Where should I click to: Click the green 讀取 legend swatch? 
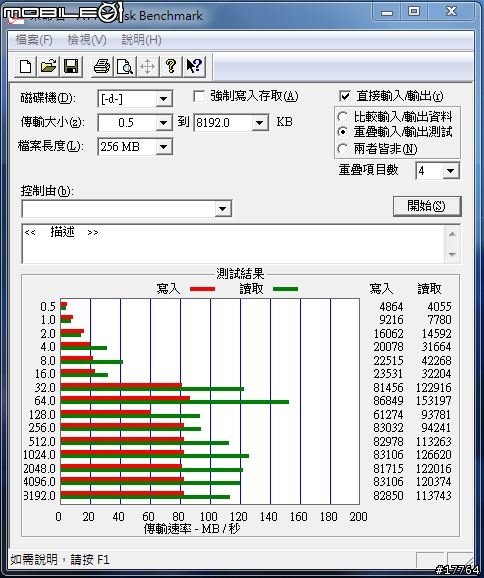285,289
